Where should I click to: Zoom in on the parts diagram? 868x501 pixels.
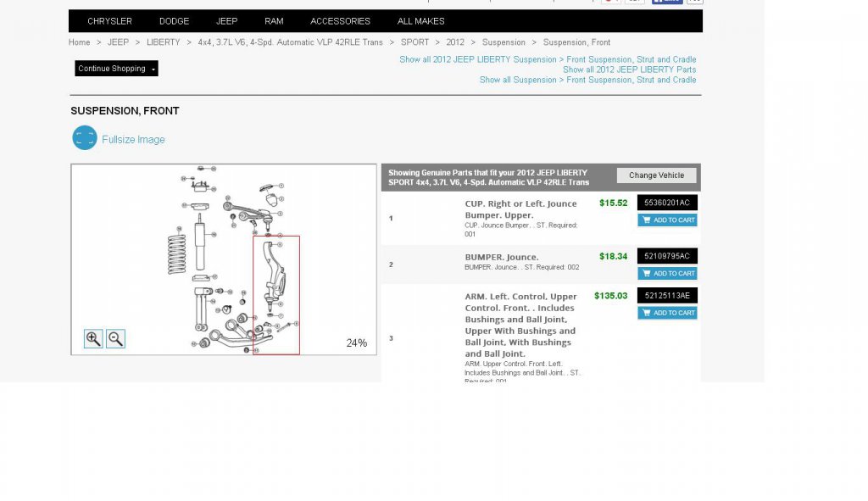[x=93, y=338]
